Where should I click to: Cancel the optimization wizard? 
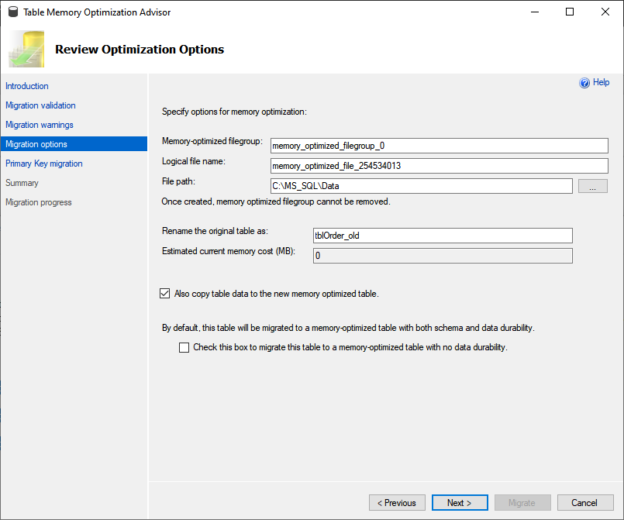(x=585, y=502)
